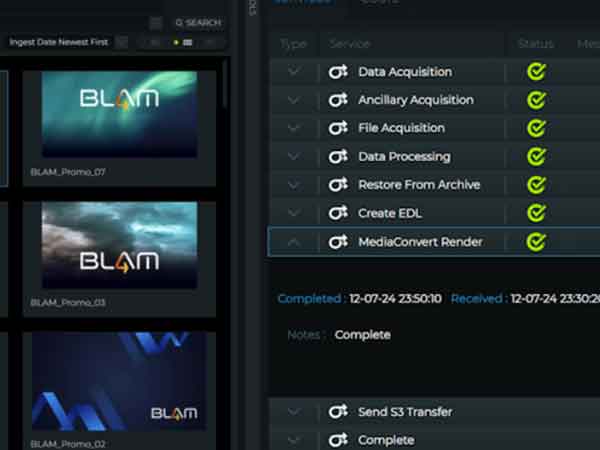This screenshot has width=600, height=450.
Task: Select the Restore From Archive service name
Action: pos(419,185)
